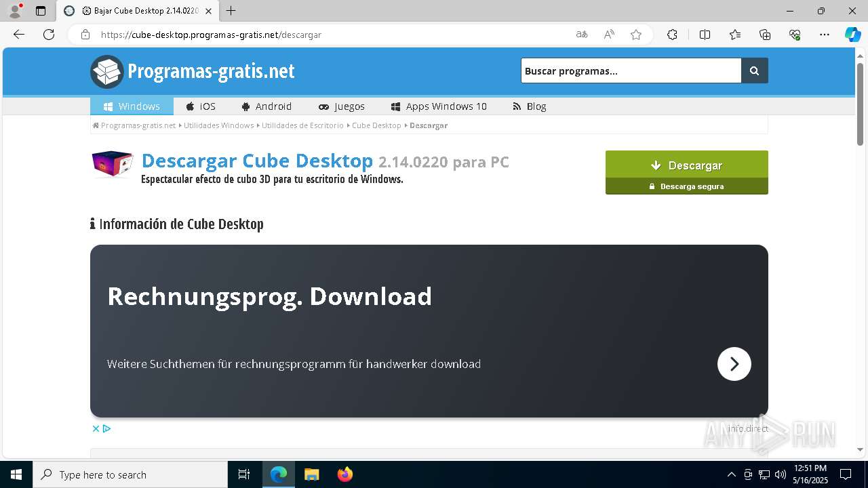Image resolution: width=868 pixels, height=488 pixels.
Task: Open Collections icon
Action: [765, 35]
